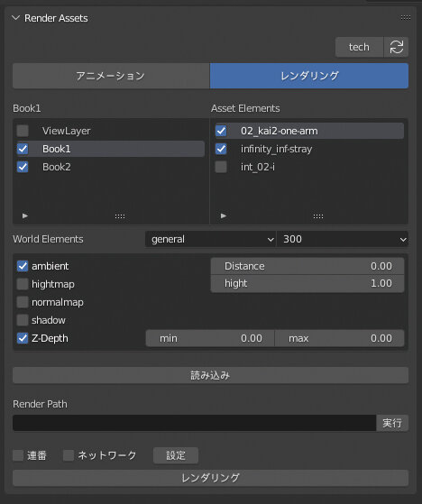422x504 pixels.
Task: Click the Asset Elements list resize grip dots
Action: [x=318, y=216]
